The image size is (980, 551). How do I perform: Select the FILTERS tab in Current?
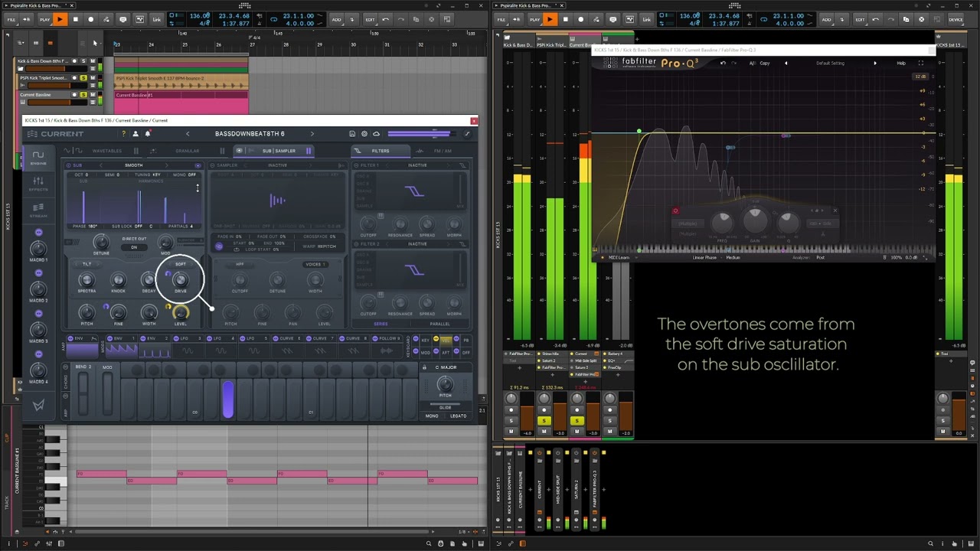[x=381, y=151]
